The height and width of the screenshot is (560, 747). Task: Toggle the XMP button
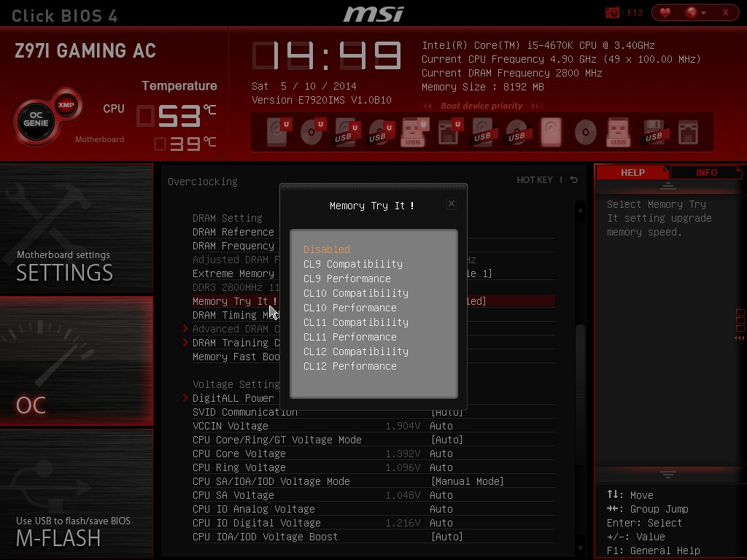66,105
